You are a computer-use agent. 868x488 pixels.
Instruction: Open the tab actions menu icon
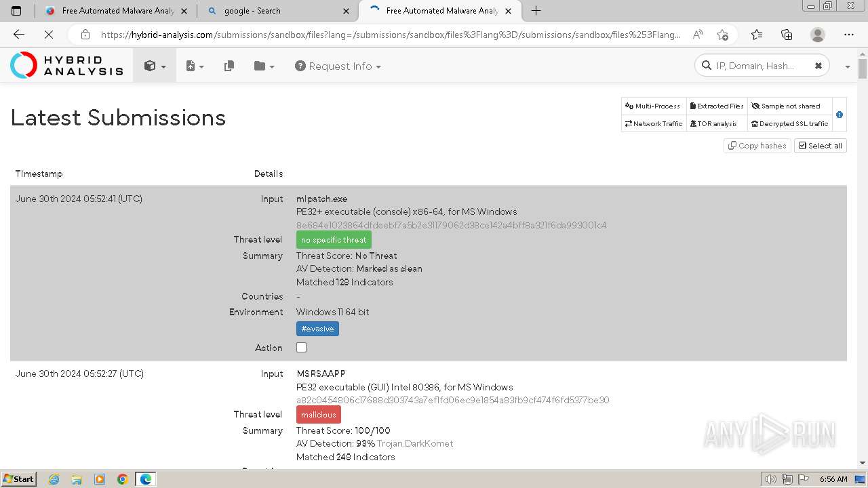[16, 11]
